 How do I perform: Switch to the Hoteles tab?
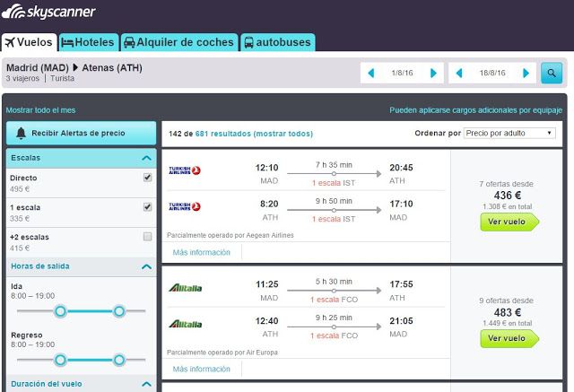(x=88, y=42)
